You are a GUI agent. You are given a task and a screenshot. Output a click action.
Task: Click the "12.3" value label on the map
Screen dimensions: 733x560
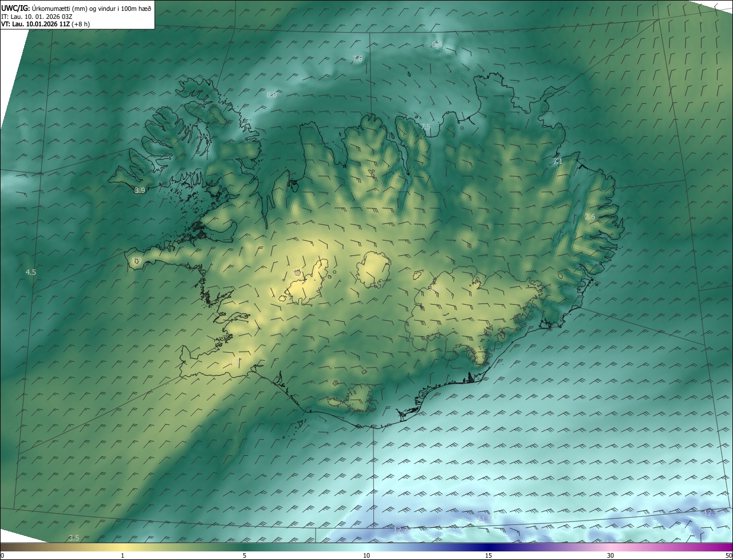click(710, 512)
